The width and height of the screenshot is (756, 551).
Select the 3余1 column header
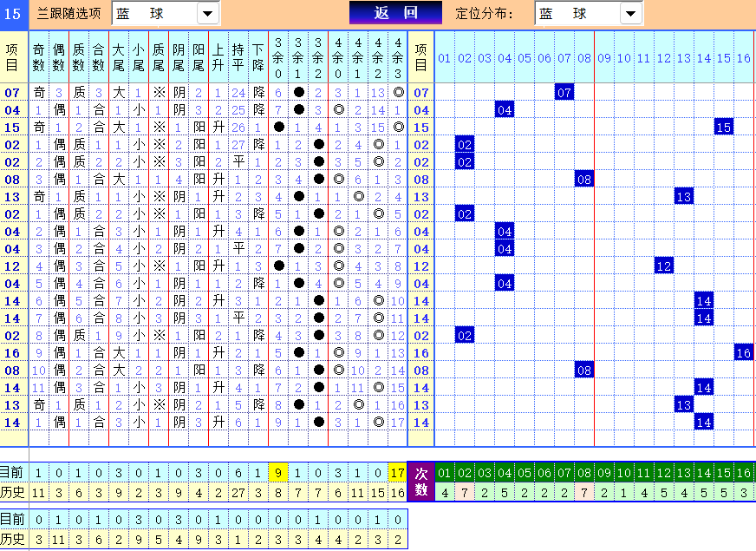tap(298, 57)
